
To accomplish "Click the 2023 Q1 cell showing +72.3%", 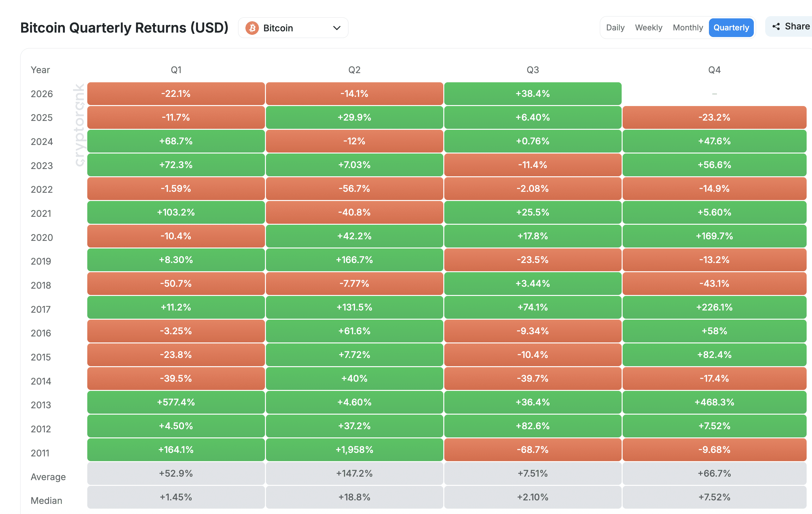I will pyautogui.click(x=176, y=165).
